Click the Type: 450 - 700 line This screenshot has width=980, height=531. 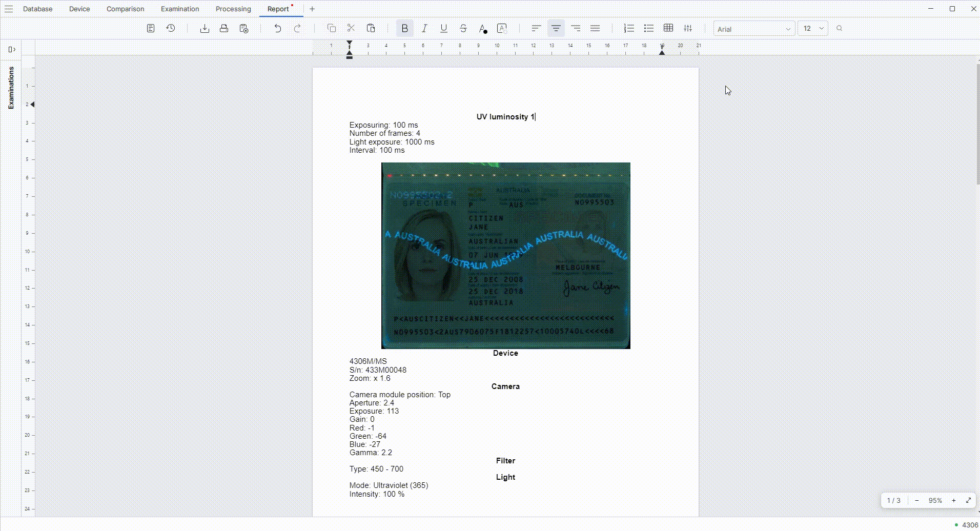[376, 469]
